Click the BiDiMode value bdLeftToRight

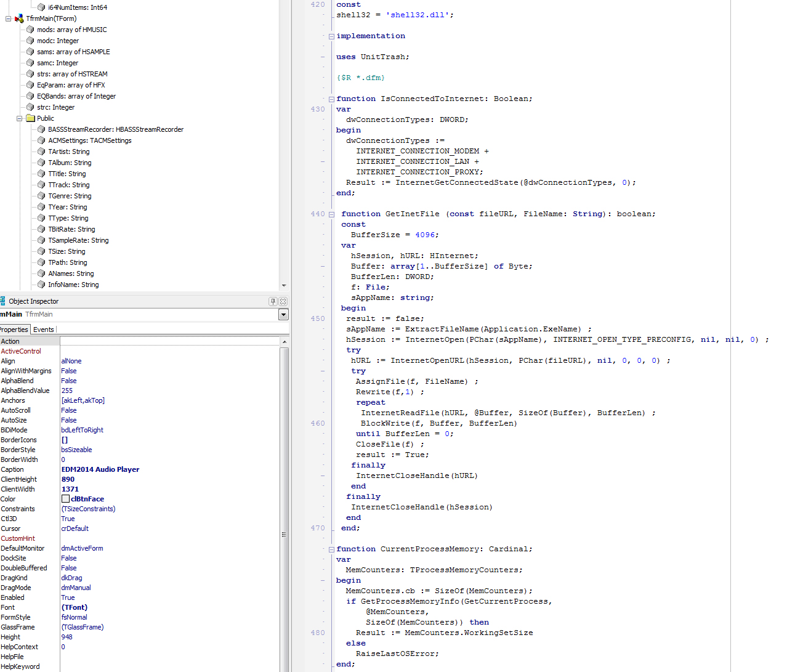point(83,430)
